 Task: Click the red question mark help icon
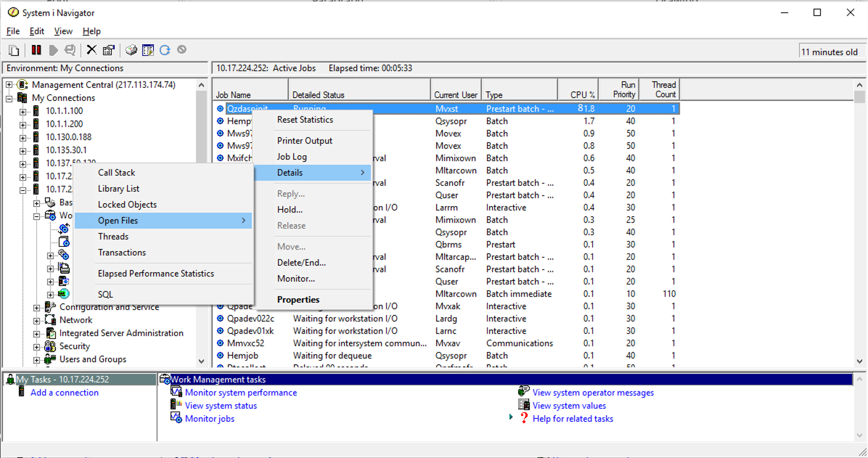[524, 418]
